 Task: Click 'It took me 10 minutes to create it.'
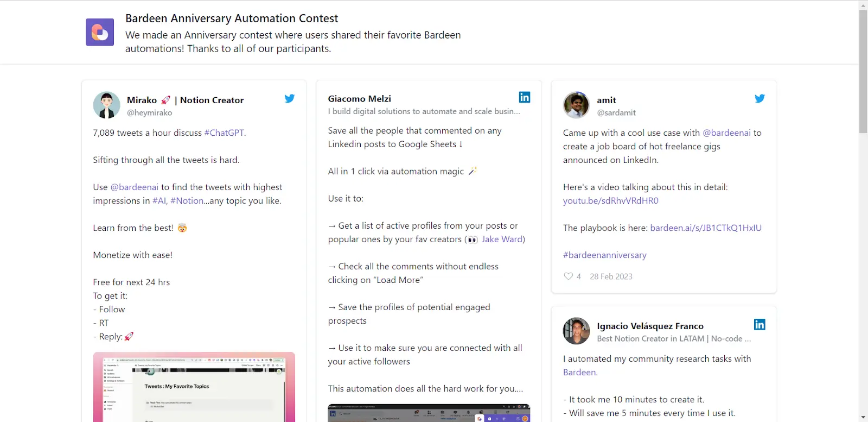(634, 399)
